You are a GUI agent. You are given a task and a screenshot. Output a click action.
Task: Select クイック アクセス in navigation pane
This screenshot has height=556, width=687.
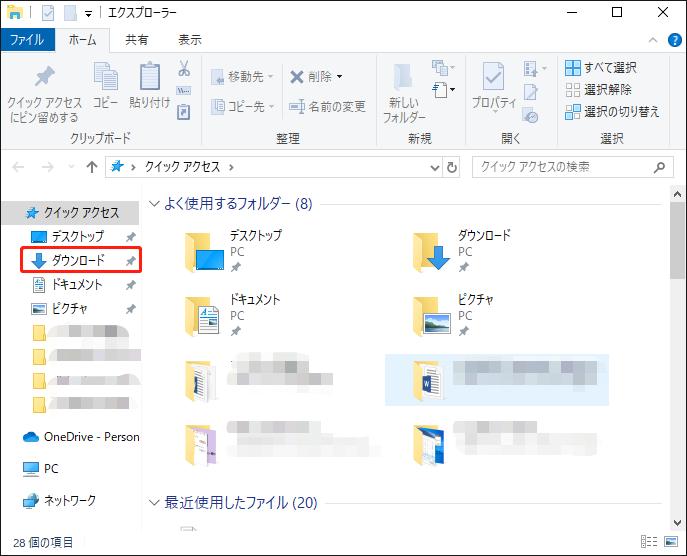pos(71,213)
